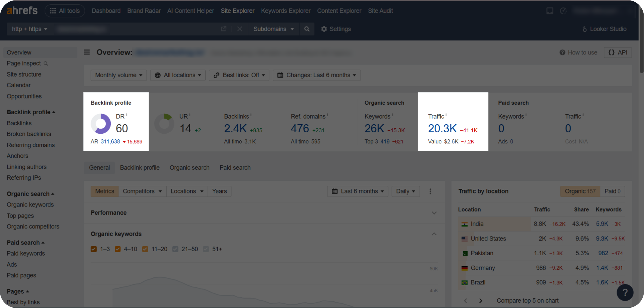Toggle the 1–3 positions checkbox

[x=94, y=249]
